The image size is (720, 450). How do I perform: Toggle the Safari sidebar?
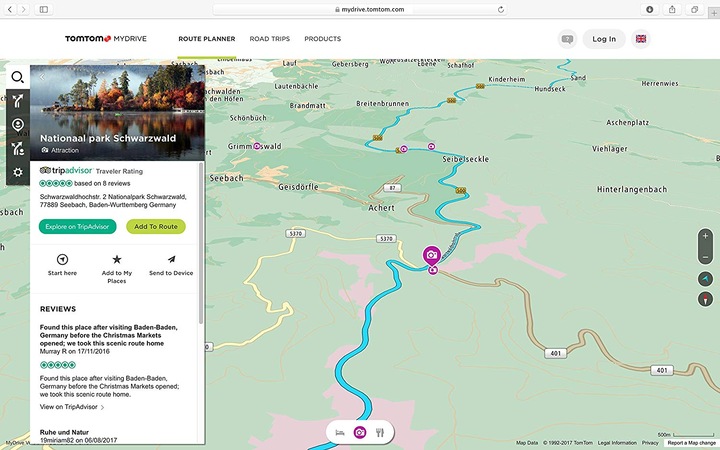pyautogui.click(x=44, y=9)
